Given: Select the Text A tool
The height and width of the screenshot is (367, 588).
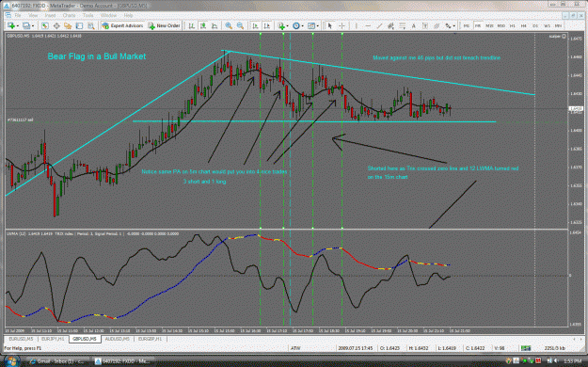Looking at the screenshot, I should click(x=414, y=25).
